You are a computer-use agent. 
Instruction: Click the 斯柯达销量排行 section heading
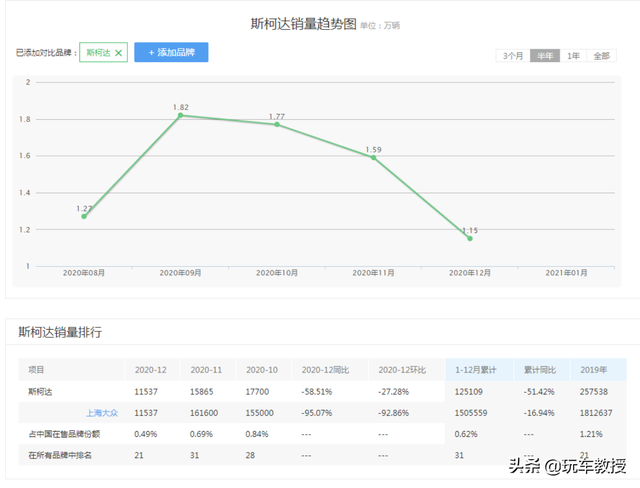pyautogui.click(x=60, y=332)
